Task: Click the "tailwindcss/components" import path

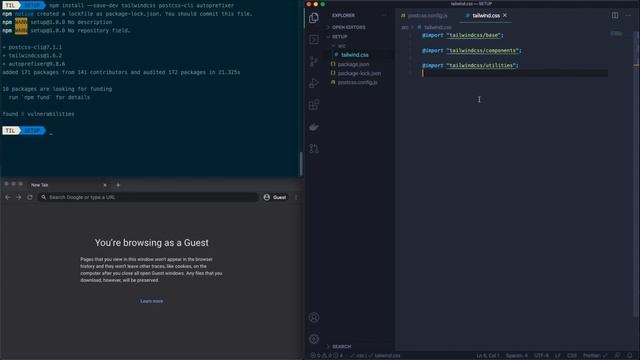Action: point(484,51)
